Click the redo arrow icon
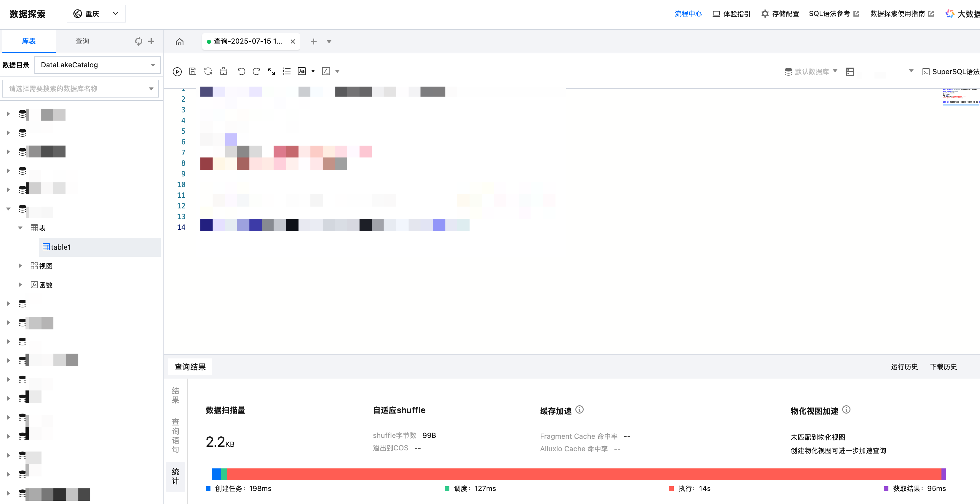 [256, 71]
